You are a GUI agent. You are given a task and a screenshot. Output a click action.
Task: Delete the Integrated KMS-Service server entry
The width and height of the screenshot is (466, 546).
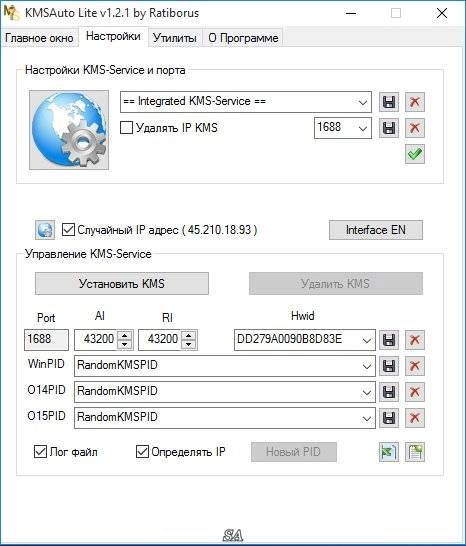click(414, 102)
